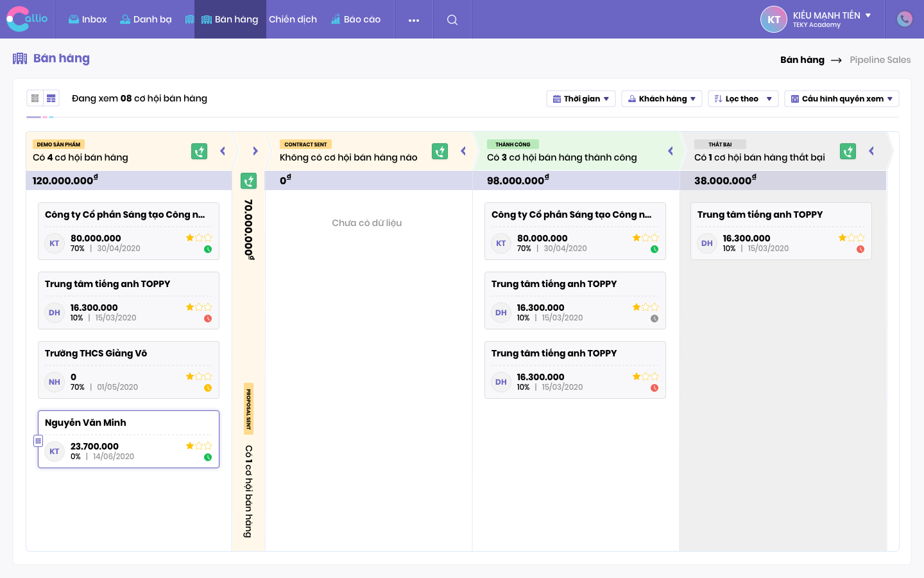Screen dimensions: 924x578
Task: Click drag handle icon on Nguyễn Văn Minh card
Action: 38,441
